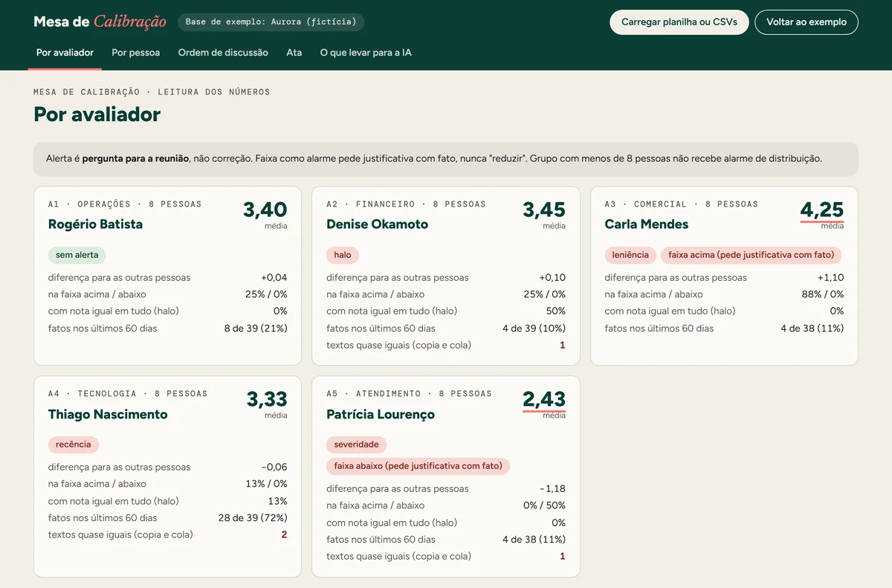Click the underlined 4,25 average score
892x588 pixels.
click(x=821, y=210)
